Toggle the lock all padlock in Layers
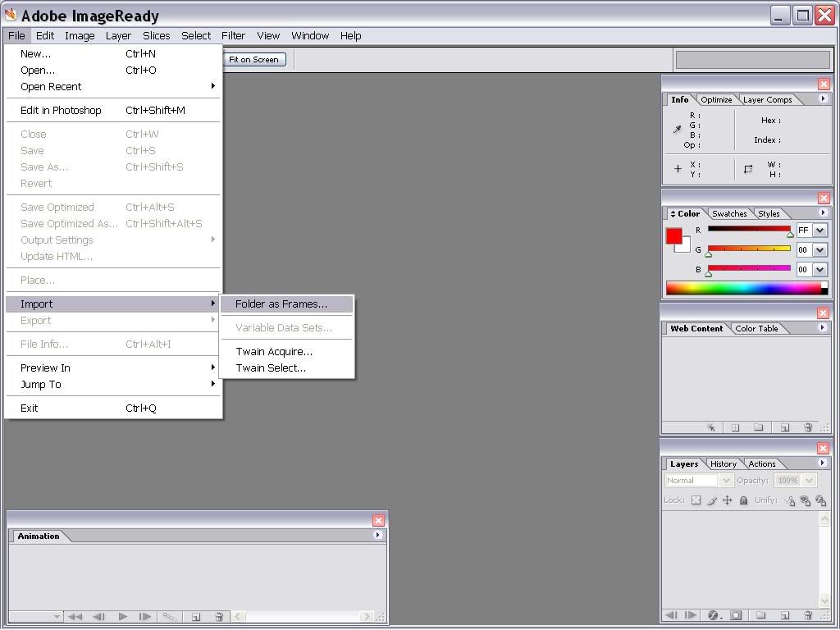Viewport: 840px width, 630px height. click(x=743, y=500)
